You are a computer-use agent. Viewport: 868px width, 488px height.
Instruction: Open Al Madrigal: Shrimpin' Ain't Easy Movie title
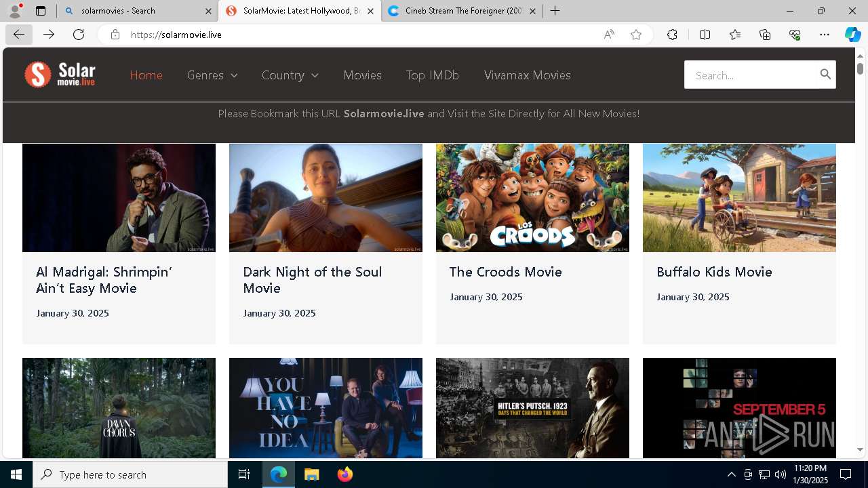[x=104, y=280]
